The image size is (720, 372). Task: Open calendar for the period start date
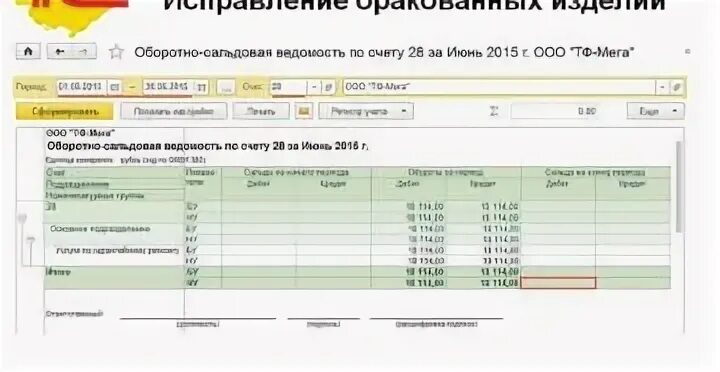[x=115, y=87]
